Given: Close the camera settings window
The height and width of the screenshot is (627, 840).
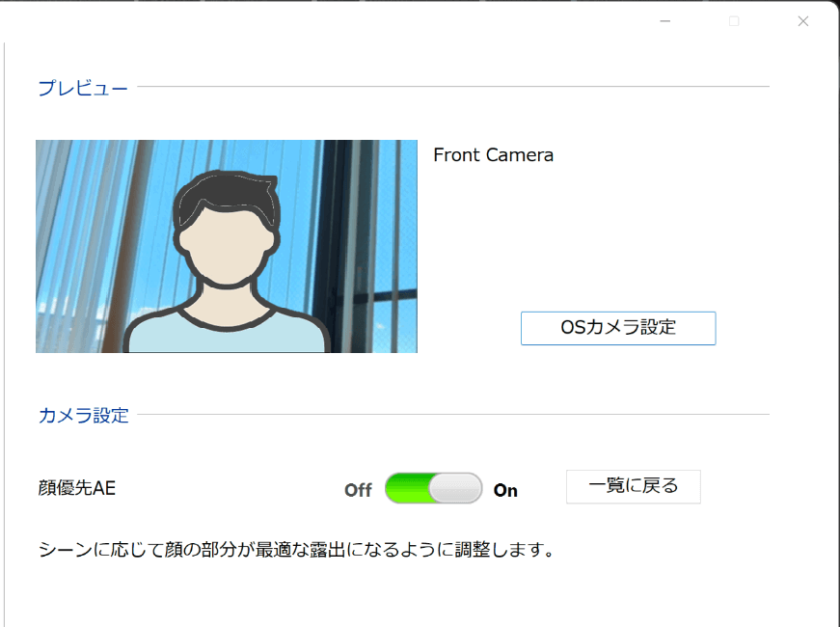Looking at the screenshot, I should (803, 21).
